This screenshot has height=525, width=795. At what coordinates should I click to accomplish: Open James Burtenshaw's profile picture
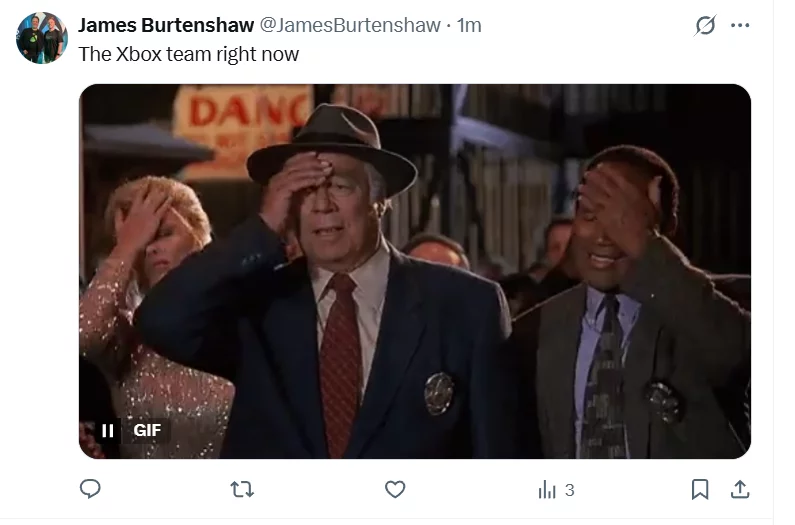pos(42,38)
